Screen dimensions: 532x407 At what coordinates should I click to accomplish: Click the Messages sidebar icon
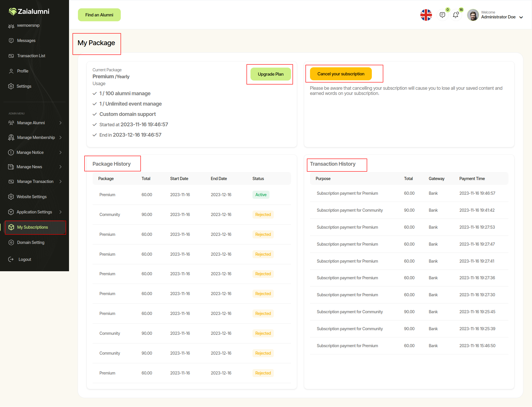tap(11, 41)
